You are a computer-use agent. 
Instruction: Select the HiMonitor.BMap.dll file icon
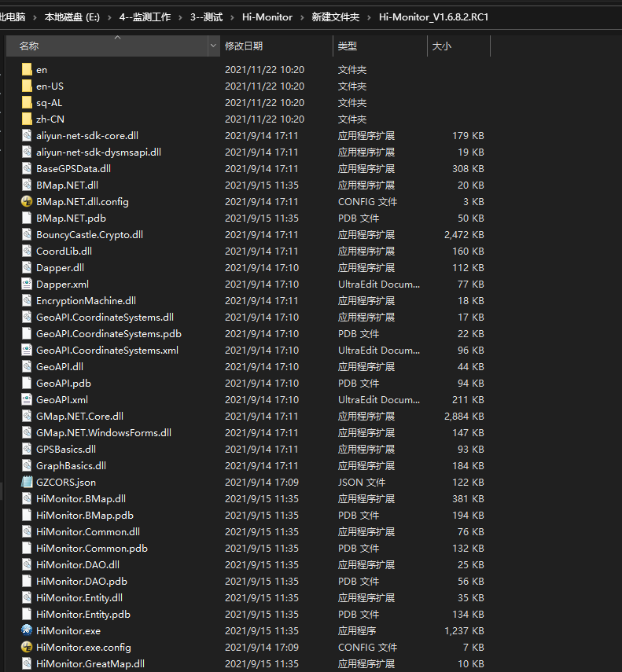click(27, 498)
